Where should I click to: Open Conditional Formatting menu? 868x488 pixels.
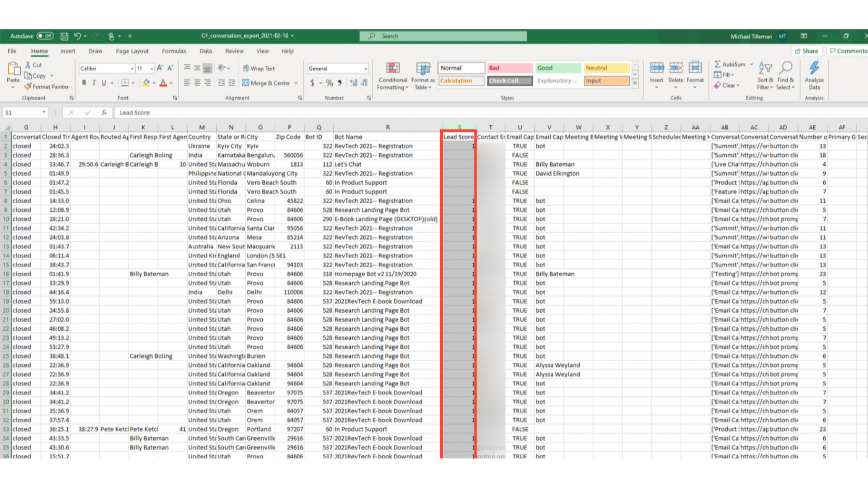(x=393, y=76)
